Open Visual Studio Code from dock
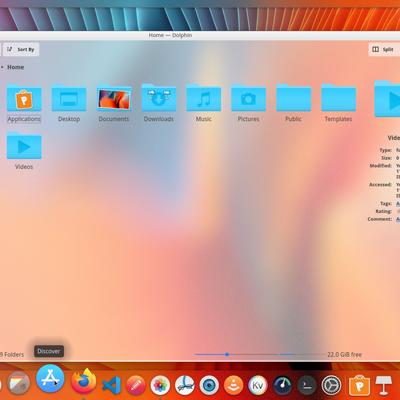Viewport: 400px width, 400px height. pyautogui.click(x=111, y=385)
